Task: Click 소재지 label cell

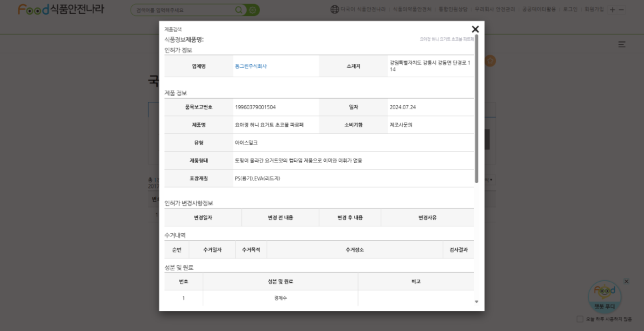Action: coord(353,66)
